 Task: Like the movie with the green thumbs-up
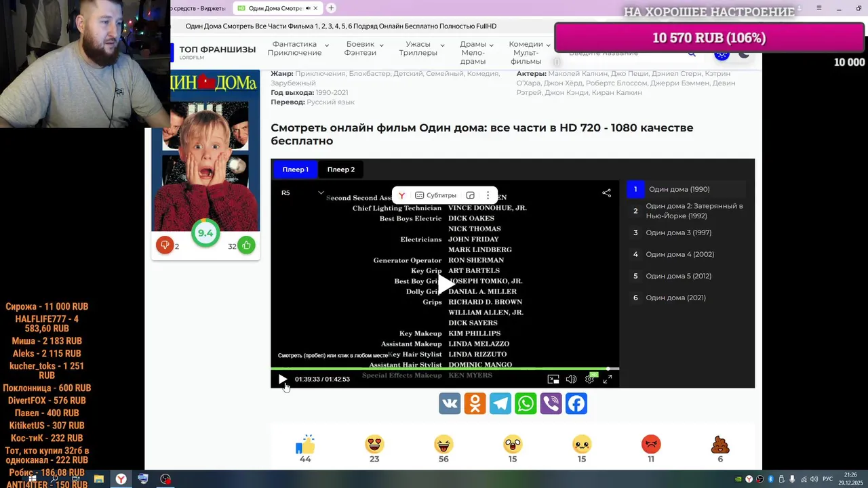click(246, 245)
